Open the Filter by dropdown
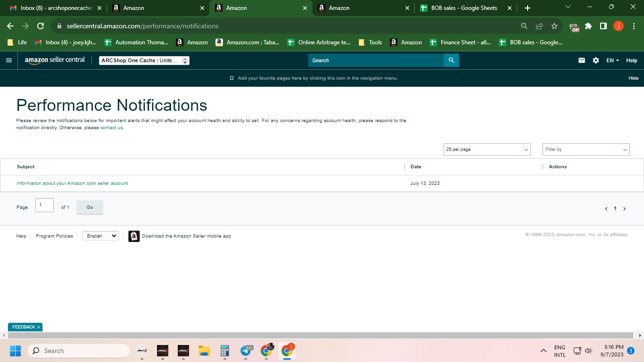644x362 pixels. click(586, 149)
